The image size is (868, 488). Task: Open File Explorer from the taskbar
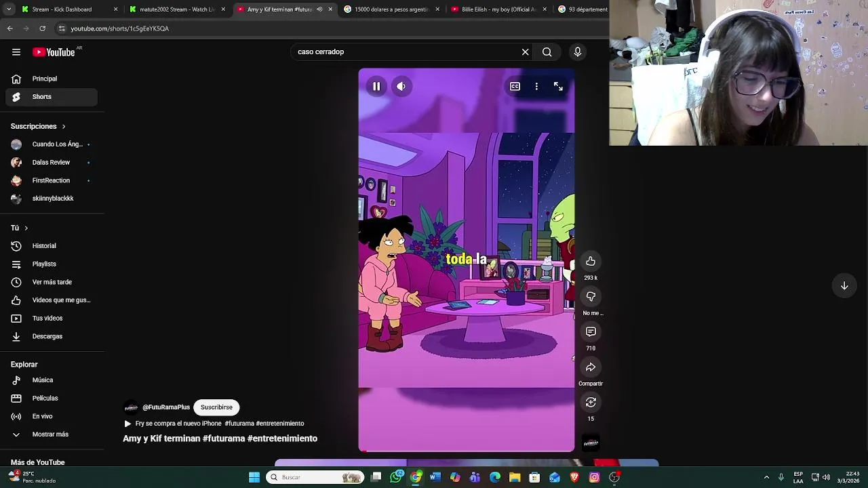(515, 477)
